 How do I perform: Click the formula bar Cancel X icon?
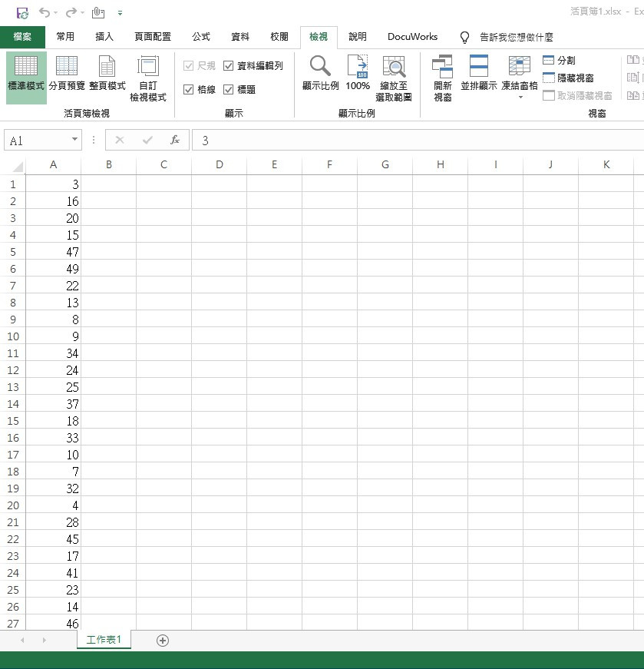coord(120,140)
